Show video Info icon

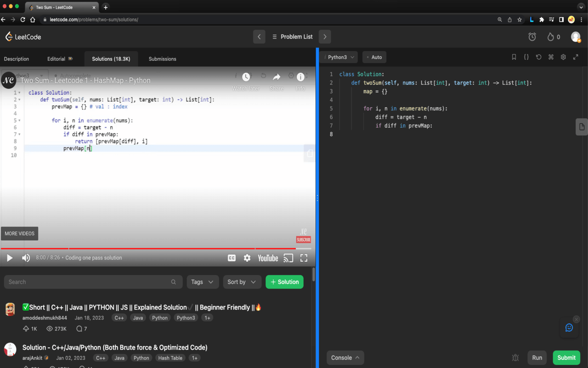pos(300,77)
